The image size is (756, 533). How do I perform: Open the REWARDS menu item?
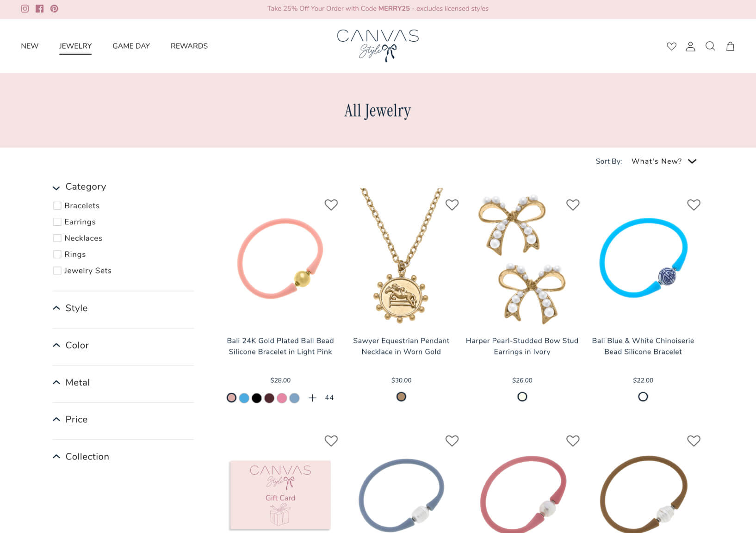point(189,46)
